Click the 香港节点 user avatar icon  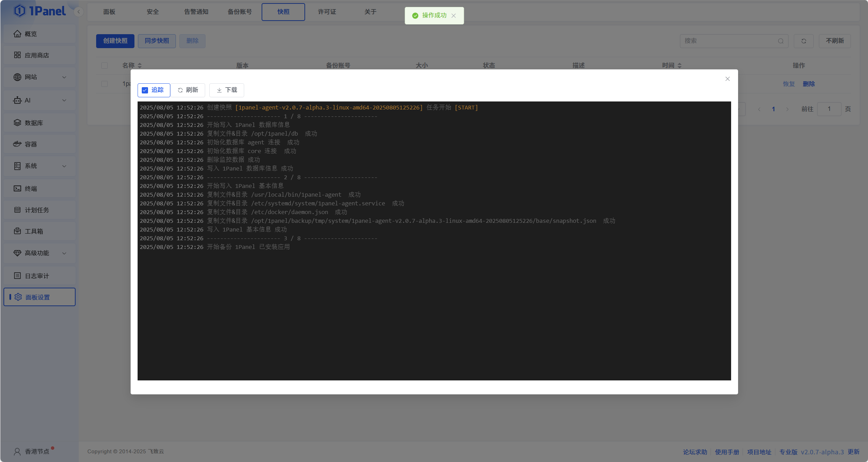pos(17,452)
